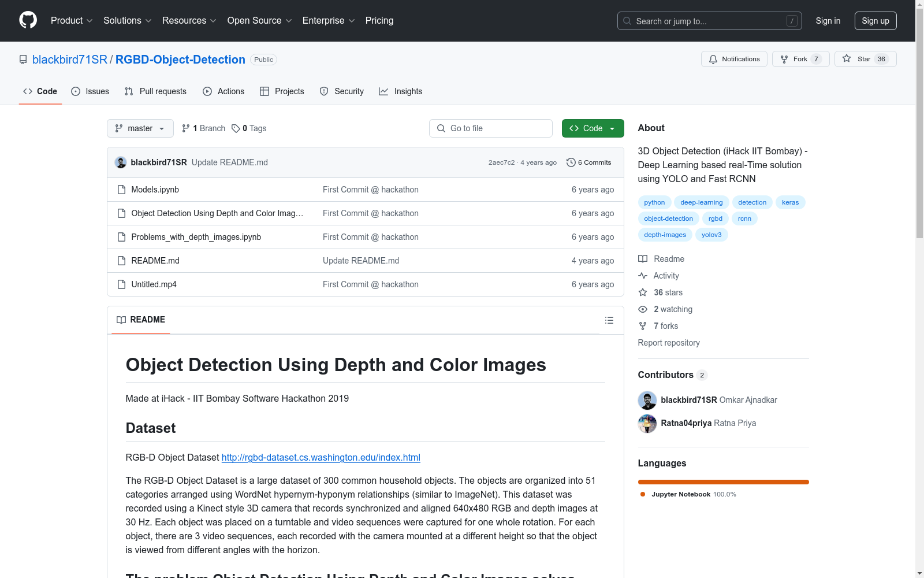Click Ratna04priya contributor avatar
Screen dimensions: 924x578
coord(647,423)
